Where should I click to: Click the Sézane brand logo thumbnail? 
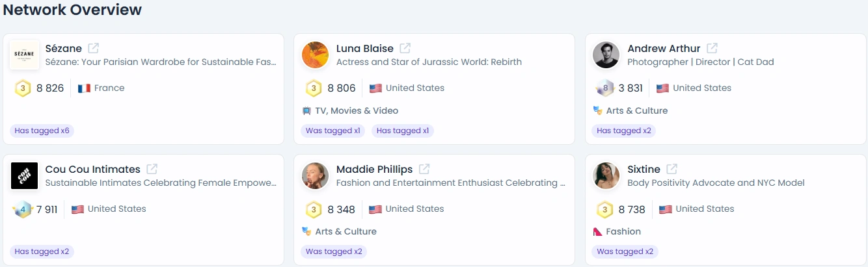pyautogui.click(x=25, y=55)
